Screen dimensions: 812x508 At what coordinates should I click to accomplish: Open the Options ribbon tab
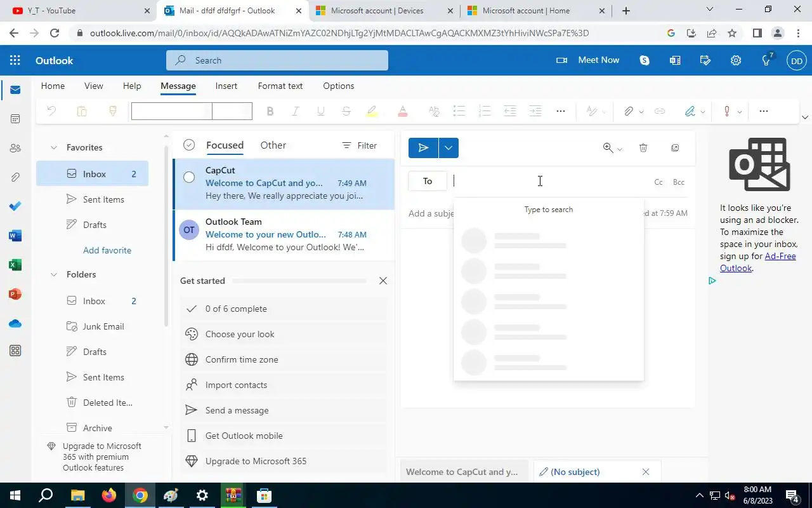click(x=339, y=86)
